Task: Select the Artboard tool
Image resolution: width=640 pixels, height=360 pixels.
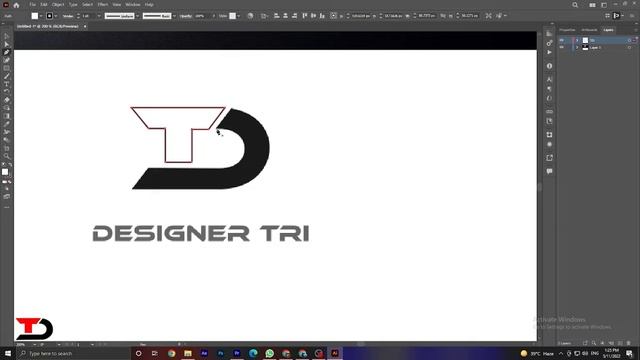Action: (x=7, y=148)
